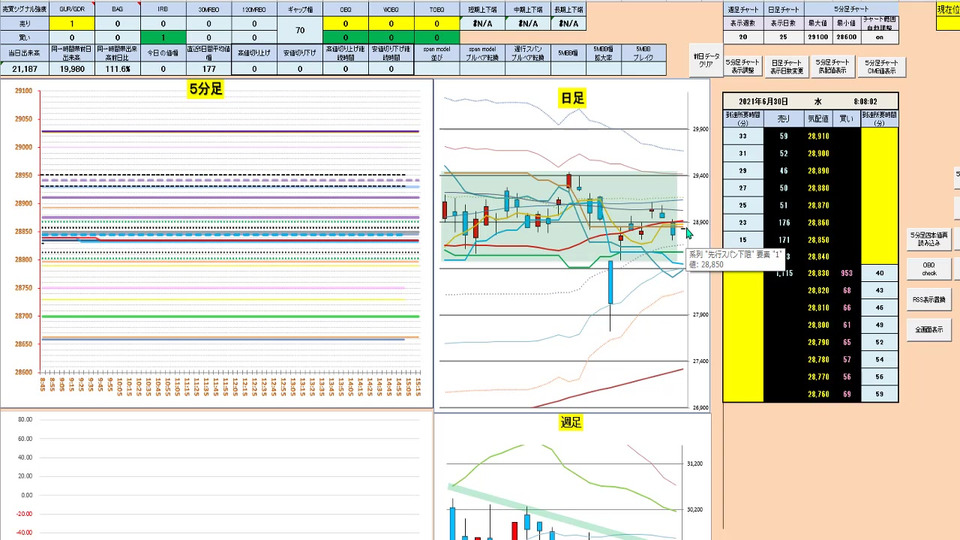Image resolution: width=960 pixels, height=540 pixels.
Task: Click the GUR/GDR column header
Action: pyautogui.click(x=72, y=9)
